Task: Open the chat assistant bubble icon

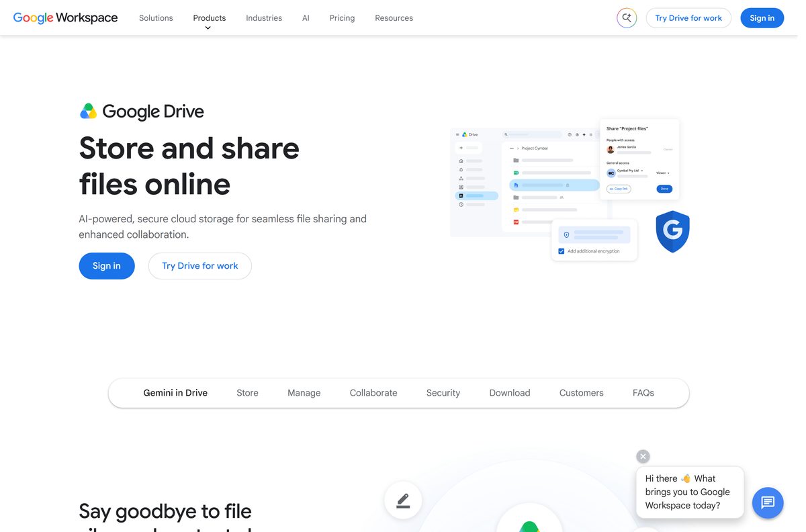Action: click(768, 502)
